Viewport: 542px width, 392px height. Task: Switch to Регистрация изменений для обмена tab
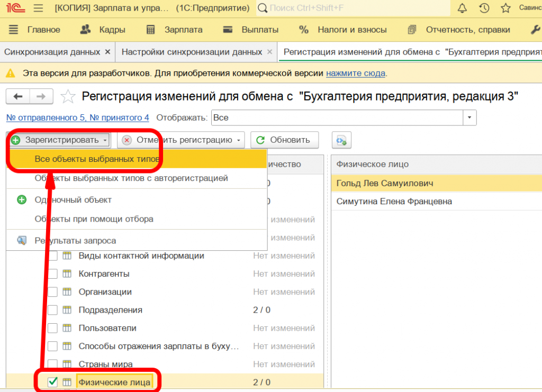coord(411,52)
